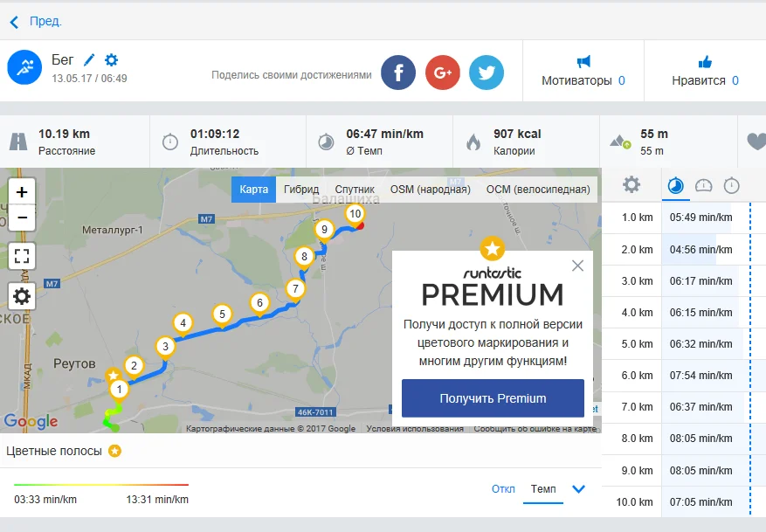Click kilometer marker 1 on the route
The image size is (766, 532).
119,390
